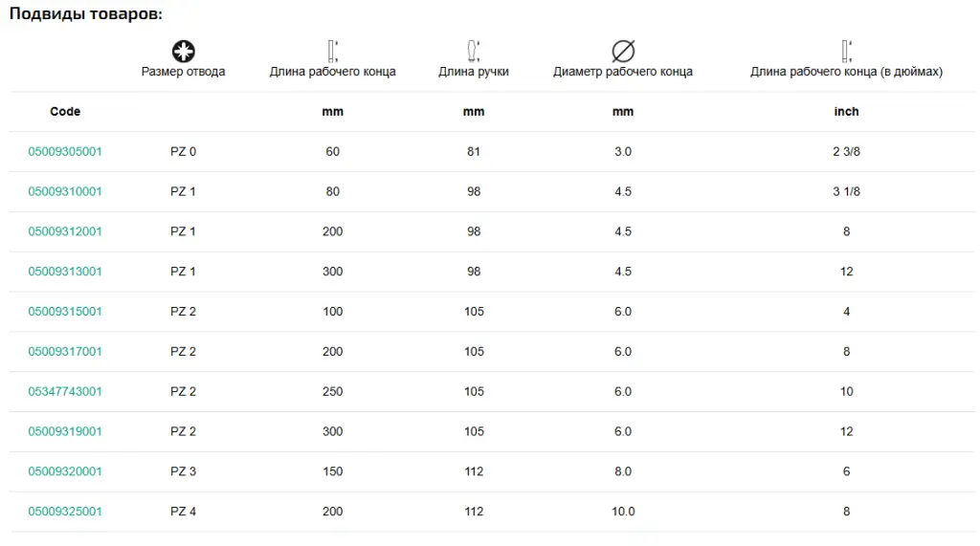Click the handle length icon
Screen dimensions: 980x546
coord(473,52)
